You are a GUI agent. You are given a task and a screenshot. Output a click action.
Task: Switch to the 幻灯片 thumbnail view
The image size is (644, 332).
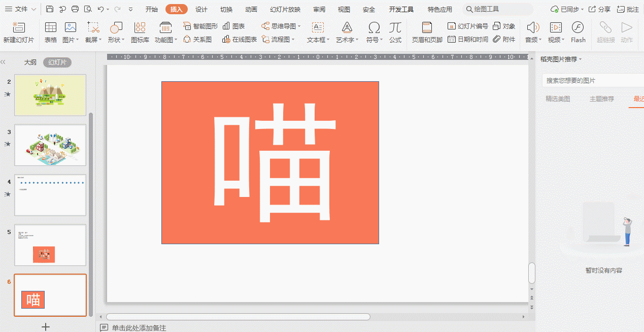pos(57,62)
